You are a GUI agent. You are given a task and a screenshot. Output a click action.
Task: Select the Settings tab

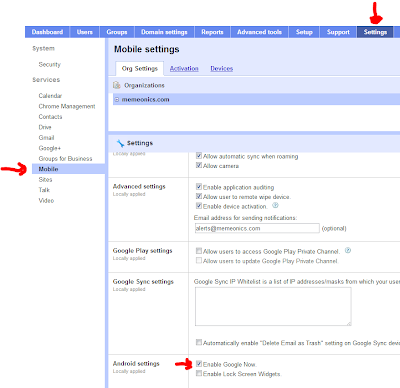(375, 32)
